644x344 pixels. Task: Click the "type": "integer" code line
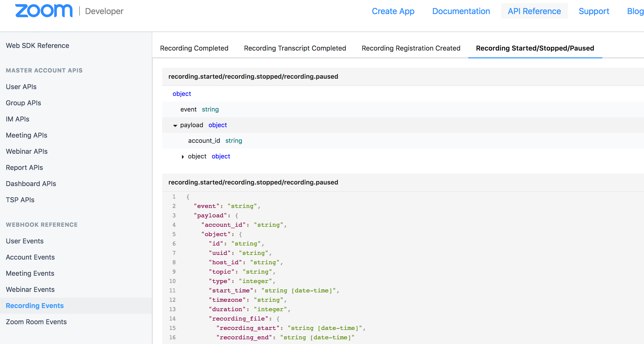242,281
